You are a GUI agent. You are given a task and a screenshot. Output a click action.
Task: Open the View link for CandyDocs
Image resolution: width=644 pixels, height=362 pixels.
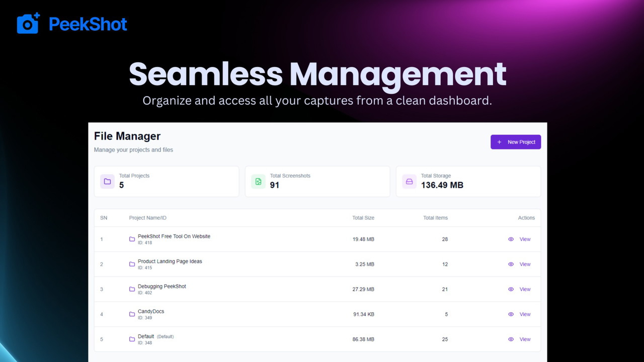(525, 314)
